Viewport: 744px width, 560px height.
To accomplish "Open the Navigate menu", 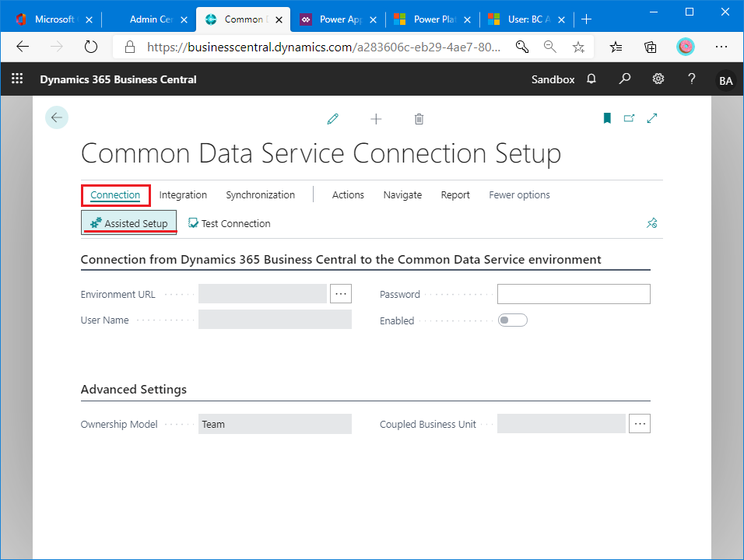I will [x=403, y=195].
